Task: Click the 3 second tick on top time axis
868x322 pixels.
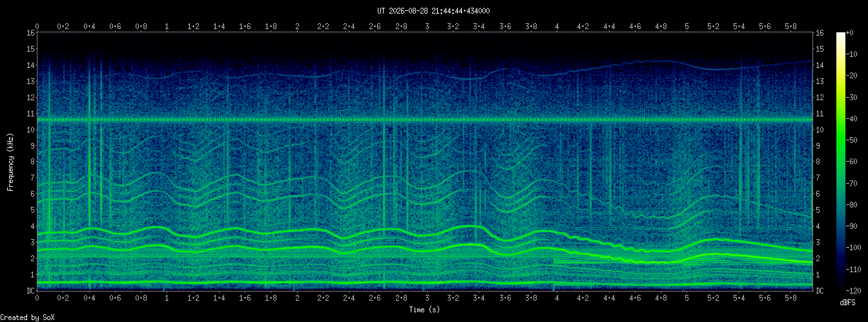Action: click(x=427, y=27)
